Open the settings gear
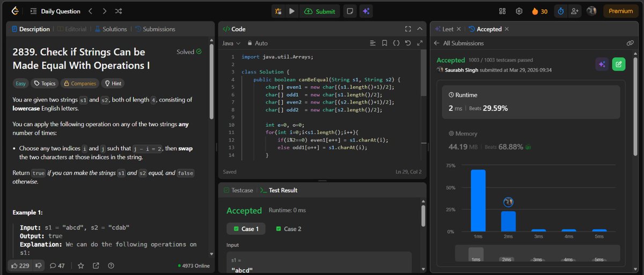 coord(519,11)
